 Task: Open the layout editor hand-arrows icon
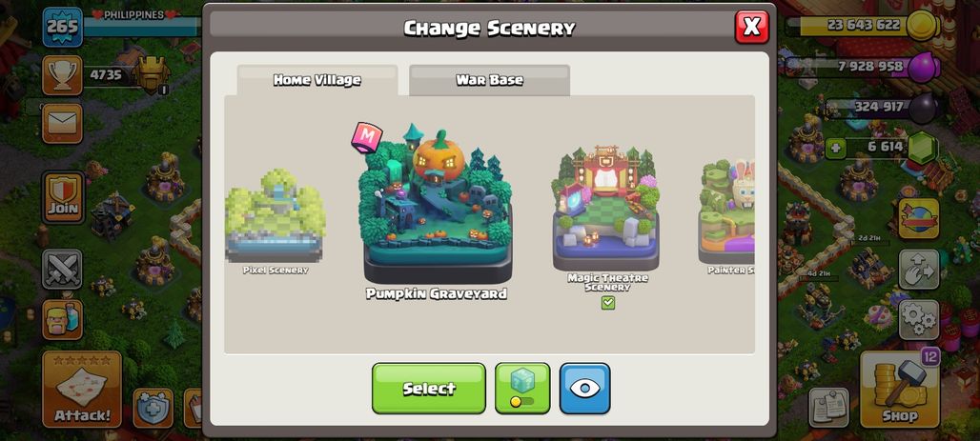pyautogui.click(x=919, y=270)
